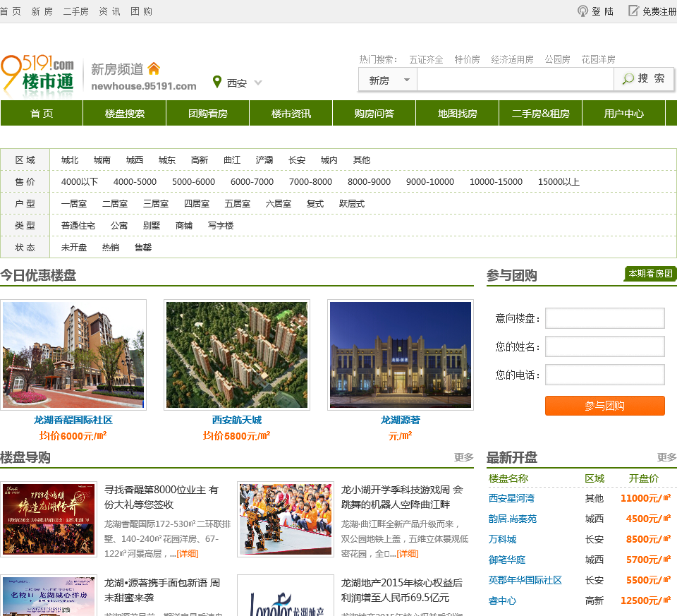Click the register pencil icon beside 免费注册
This screenshot has height=616, width=677.
pyautogui.click(x=633, y=11)
